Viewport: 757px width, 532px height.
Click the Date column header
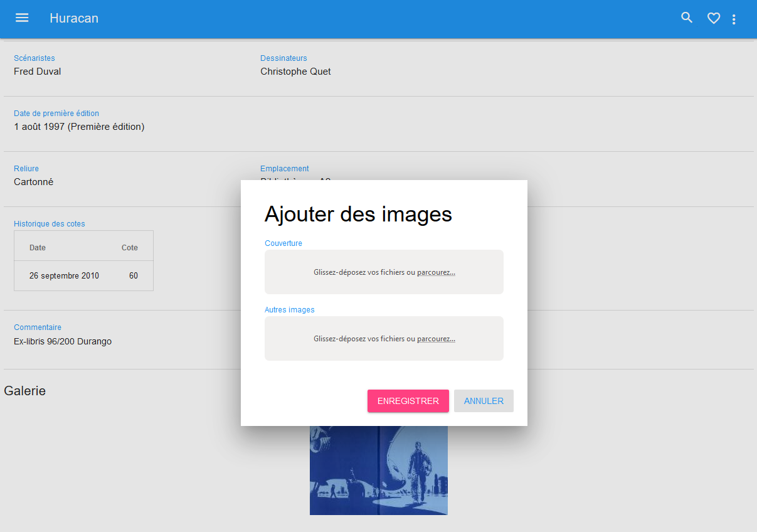pos(38,248)
